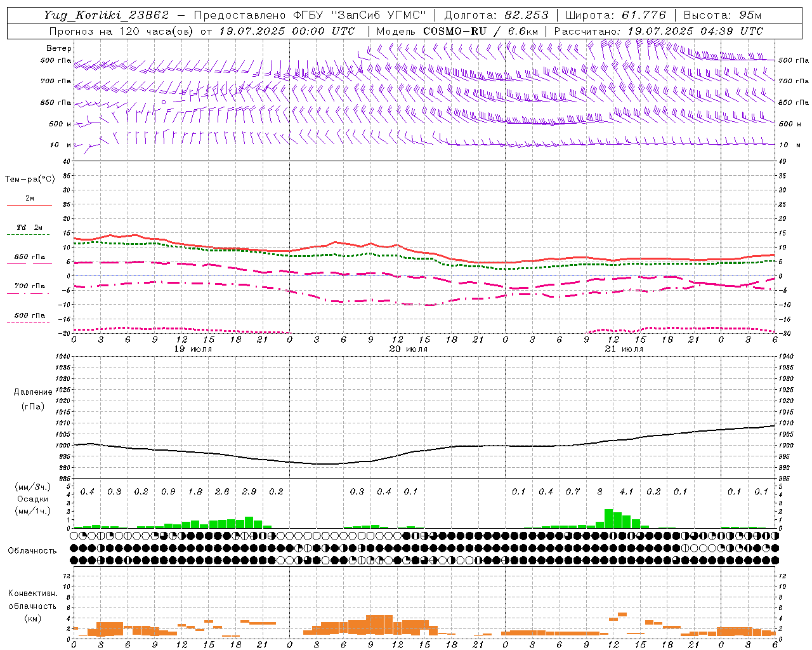
Task: Click the 'Осадки' precipitation label
Action: pos(33,499)
